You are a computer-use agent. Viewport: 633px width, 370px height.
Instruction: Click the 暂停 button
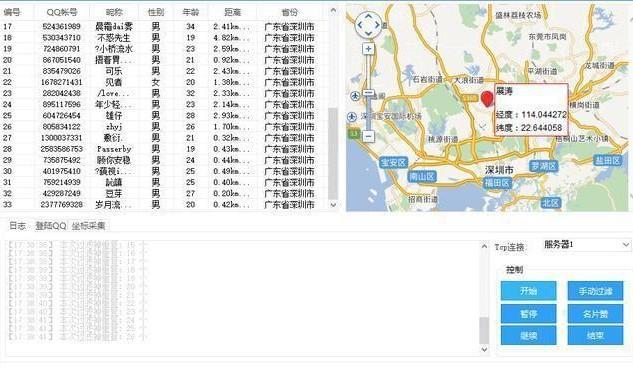tap(528, 314)
